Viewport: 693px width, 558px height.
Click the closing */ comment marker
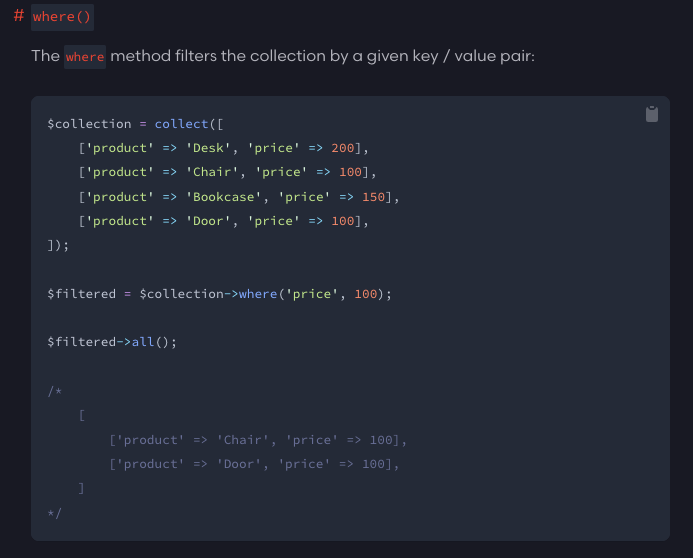tap(54, 513)
